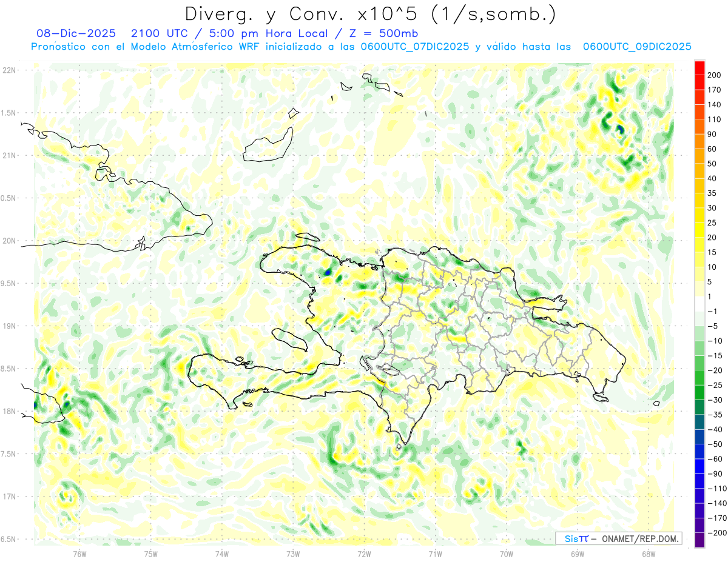Click the 'Z = 500mb' level text
Screen dimensions: 728x562
pos(382,33)
